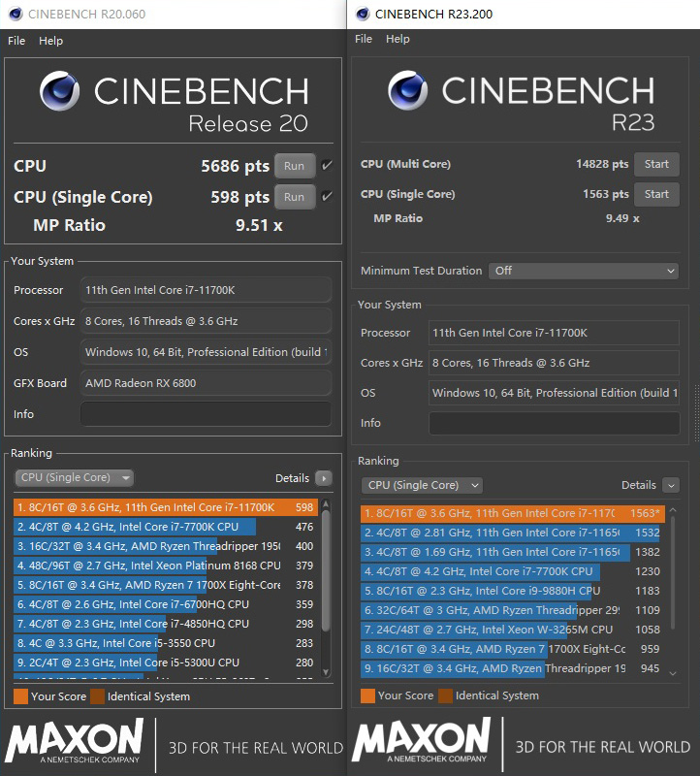
Task: Open the Minimum Test Duration dropdown
Action: click(584, 271)
